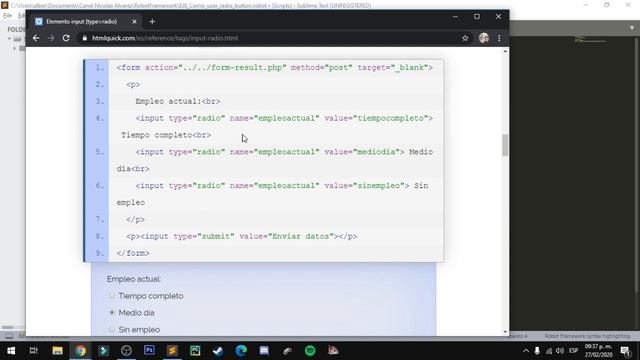Select the 'Tiempo completo' radio button

pos(111,296)
